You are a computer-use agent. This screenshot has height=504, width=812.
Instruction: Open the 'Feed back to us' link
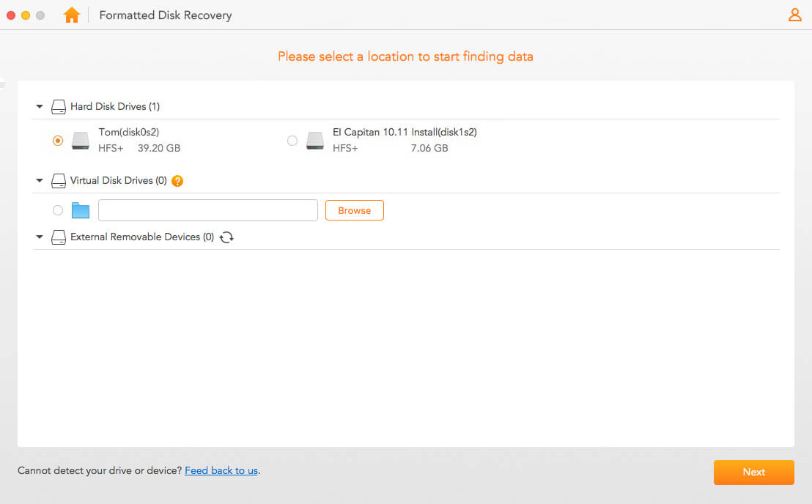(221, 471)
